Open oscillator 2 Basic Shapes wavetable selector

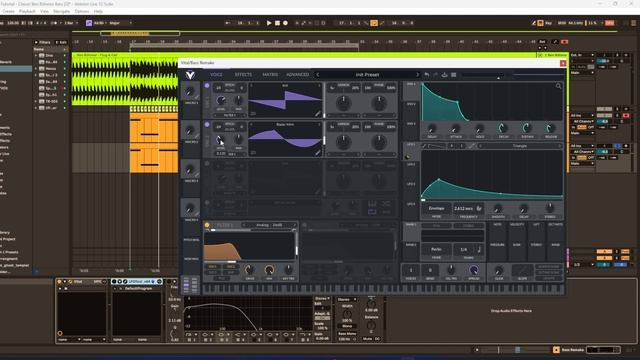coord(285,124)
